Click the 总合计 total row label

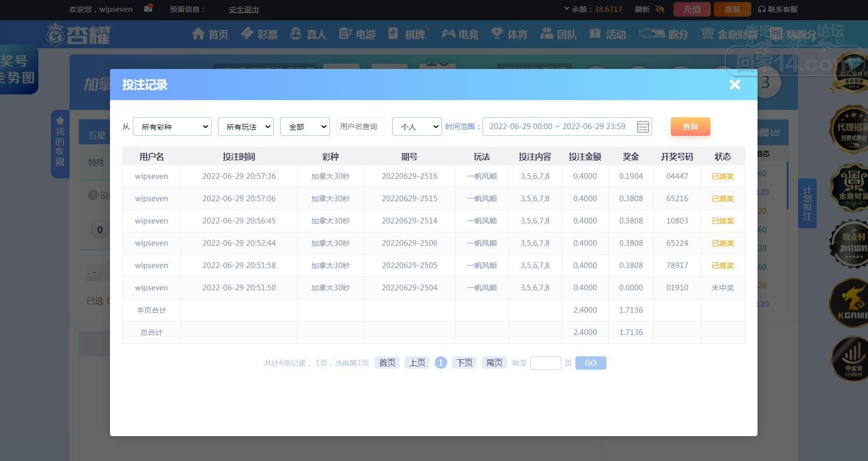tap(151, 332)
